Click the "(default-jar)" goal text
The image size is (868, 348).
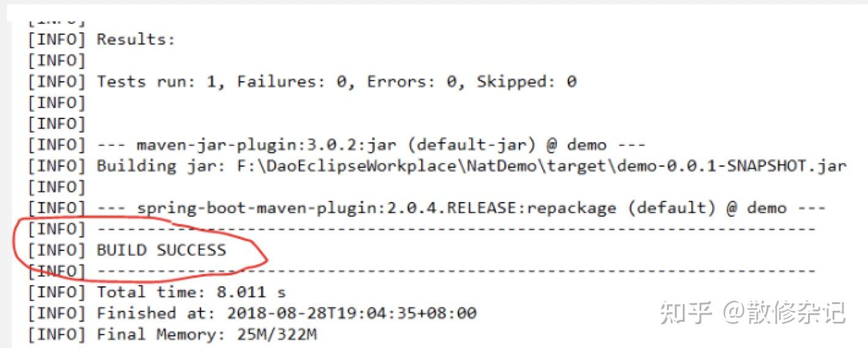pos(480,145)
